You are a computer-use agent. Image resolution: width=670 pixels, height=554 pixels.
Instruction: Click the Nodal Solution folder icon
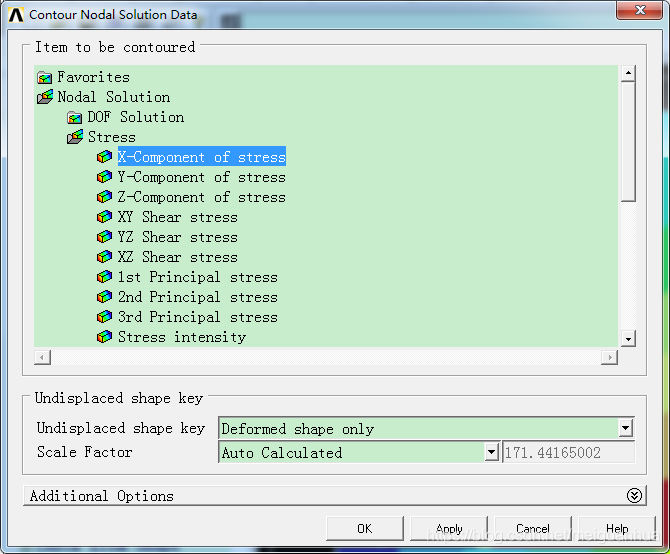click(45, 97)
